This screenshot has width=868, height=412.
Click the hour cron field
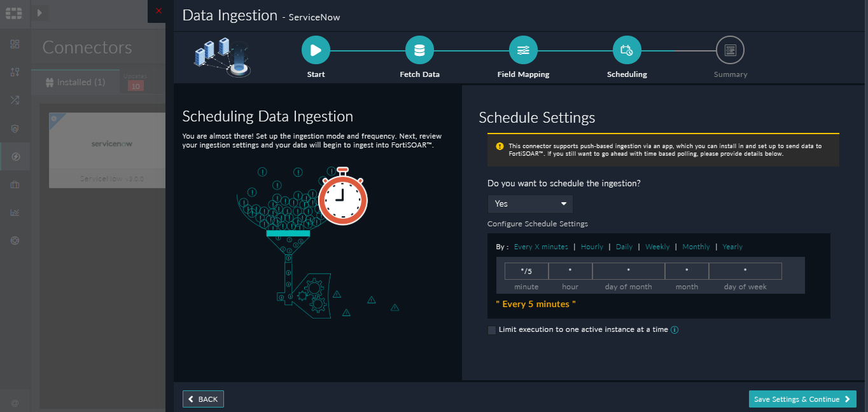[570, 271]
